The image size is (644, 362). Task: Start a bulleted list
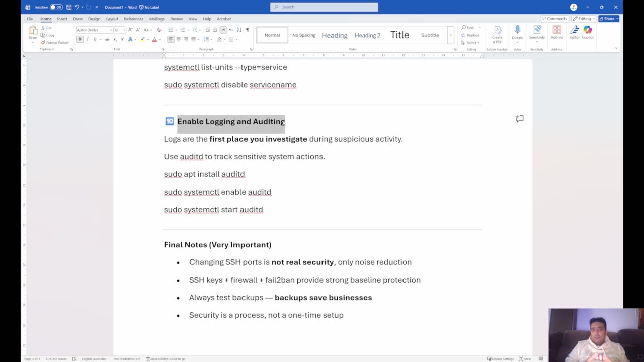tap(171, 30)
